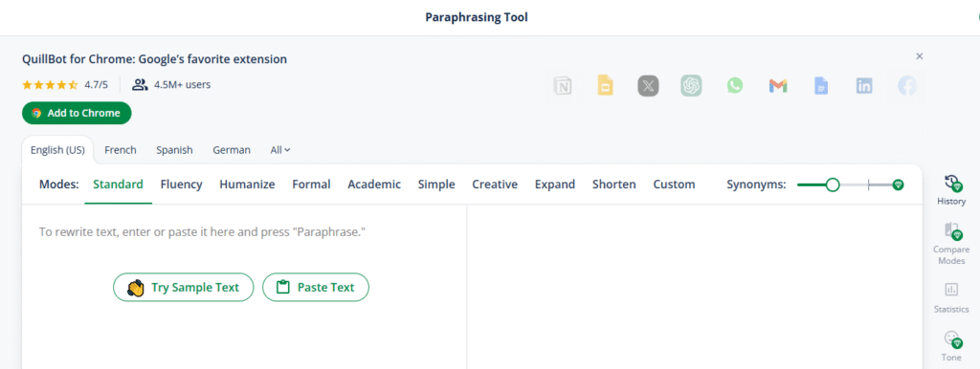Click the Synonyms label
The height and width of the screenshot is (369, 980).
[756, 184]
